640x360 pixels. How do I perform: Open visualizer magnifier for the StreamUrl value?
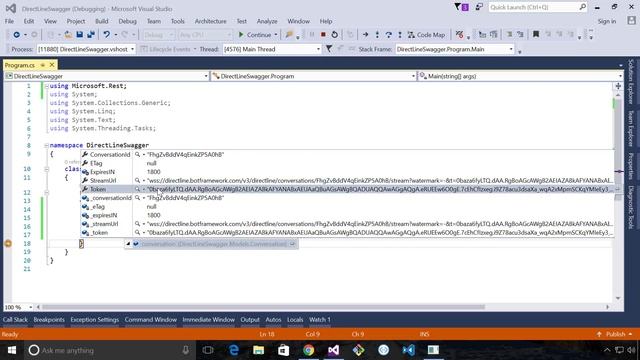[138, 180]
